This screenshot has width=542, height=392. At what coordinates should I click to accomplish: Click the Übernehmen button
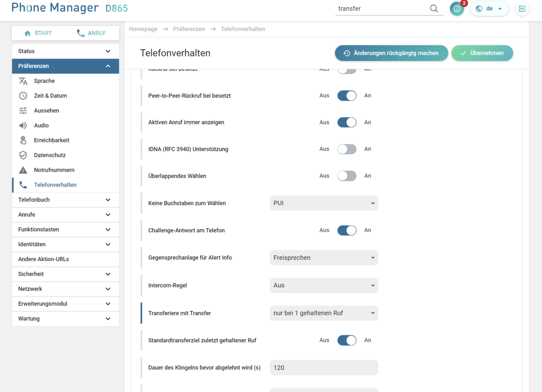point(482,53)
